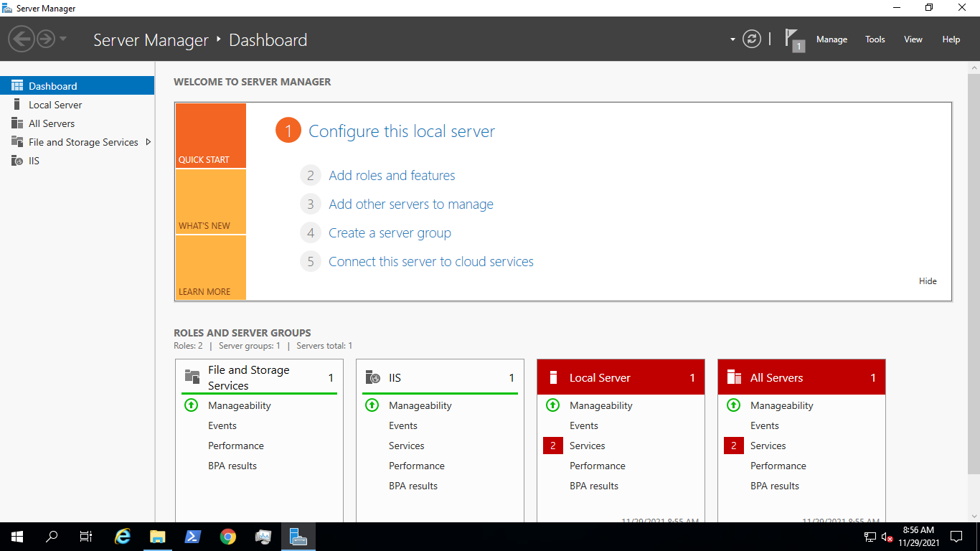Open the notifications flag

[792, 39]
